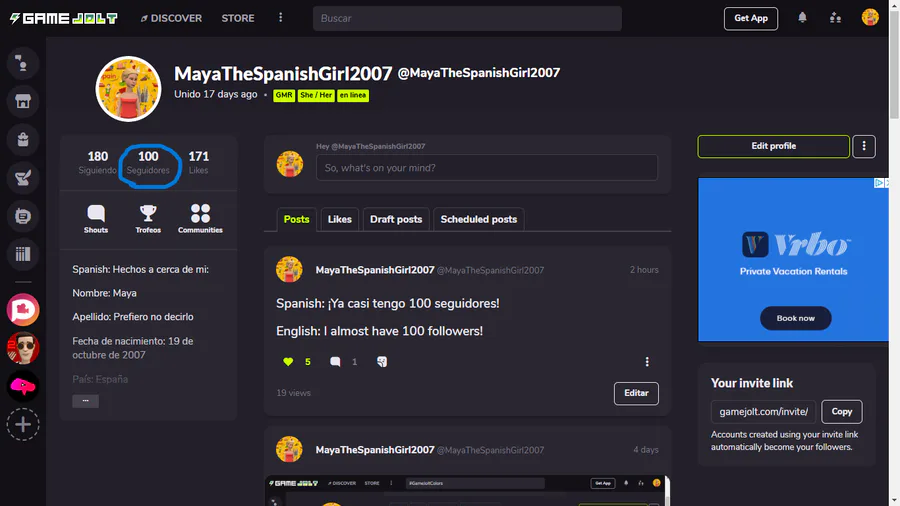900x506 pixels.
Task: Click the Game Jolt logo
Action: point(63,18)
